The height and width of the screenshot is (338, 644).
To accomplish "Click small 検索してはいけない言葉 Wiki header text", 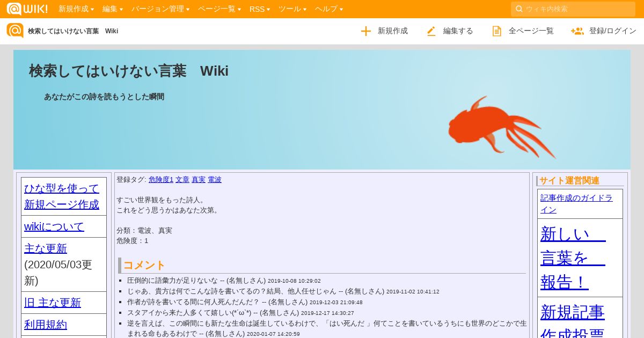I will pos(73,31).
